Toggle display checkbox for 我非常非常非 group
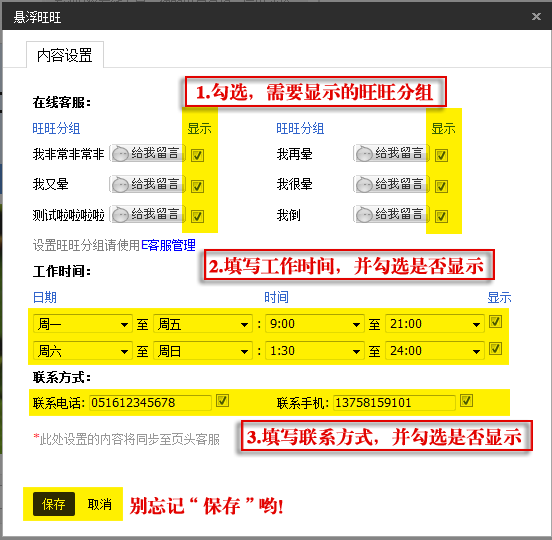 tap(197, 155)
